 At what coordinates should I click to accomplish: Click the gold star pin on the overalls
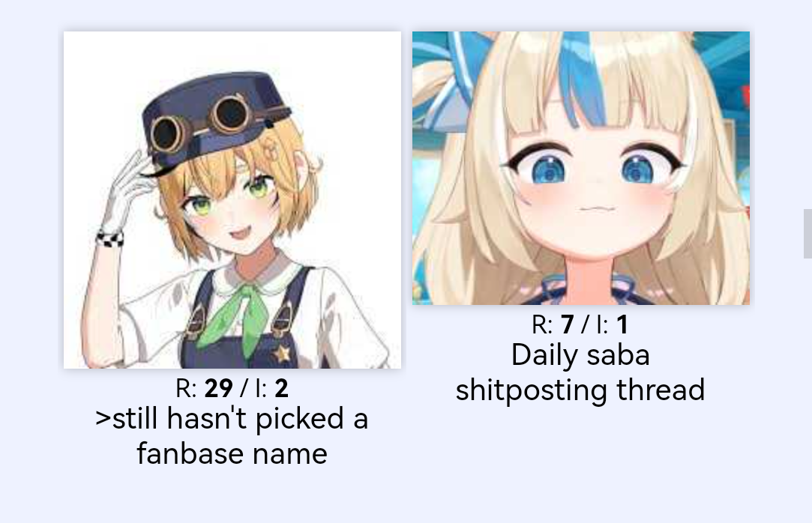click(x=282, y=354)
